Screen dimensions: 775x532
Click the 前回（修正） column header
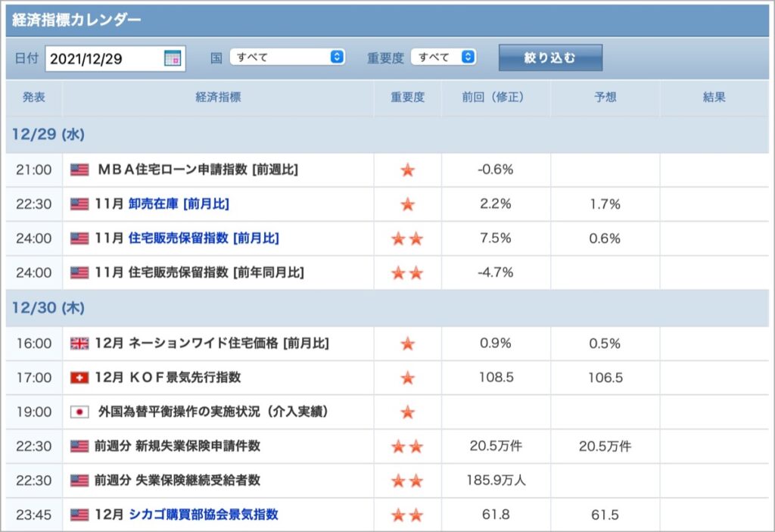click(495, 97)
